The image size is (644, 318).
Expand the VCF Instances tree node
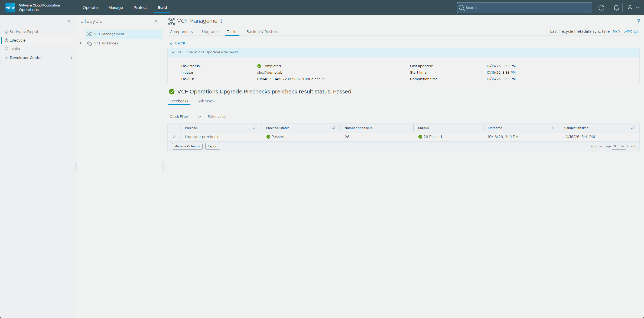[x=80, y=43]
